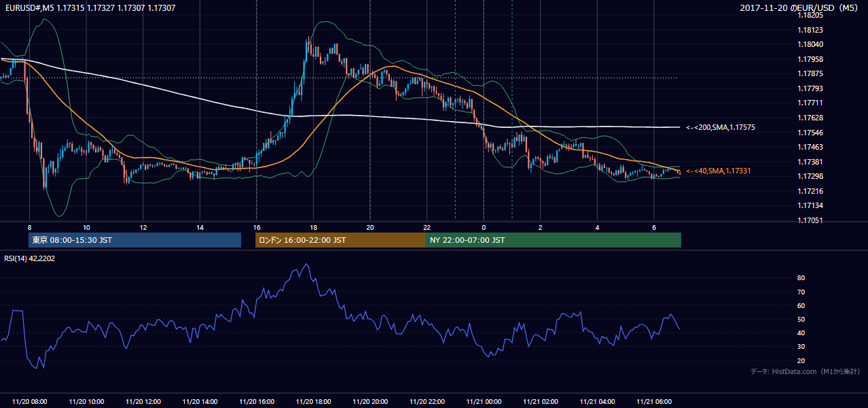Click bottom time label 11/20 22:00
This screenshot has width=868, height=408.
pyautogui.click(x=427, y=402)
